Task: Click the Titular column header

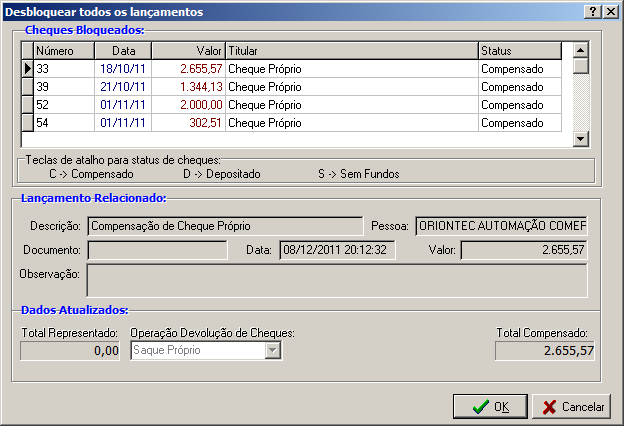Action: pyautogui.click(x=351, y=50)
